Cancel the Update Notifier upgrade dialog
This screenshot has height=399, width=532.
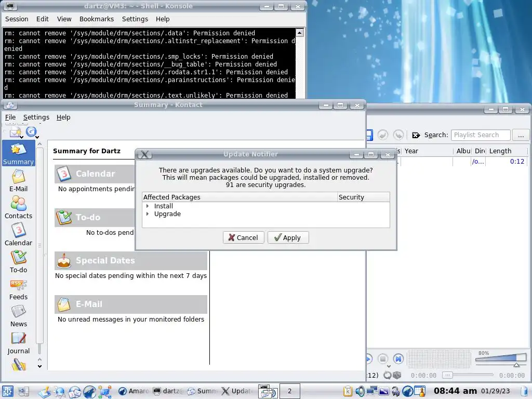pyautogui.click(x=243, y=237)
